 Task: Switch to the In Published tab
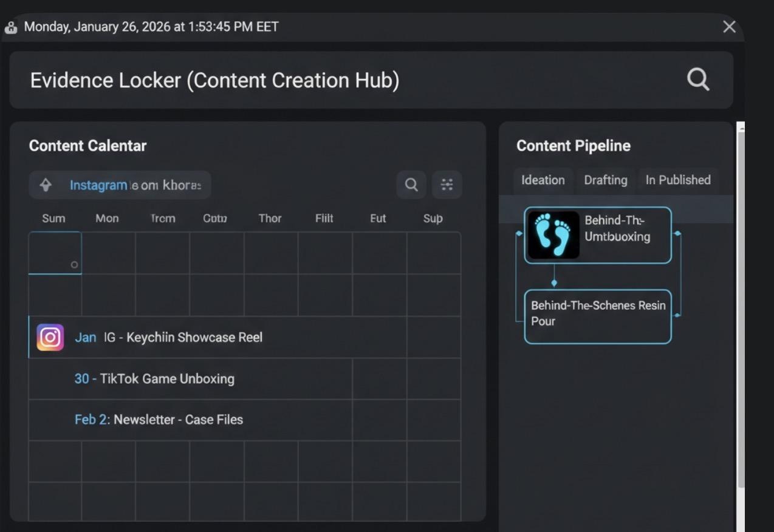[x=678, y=180]
